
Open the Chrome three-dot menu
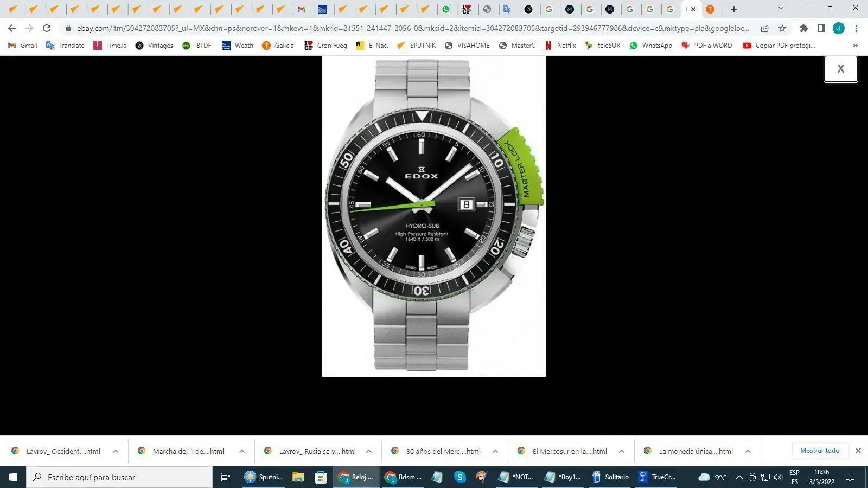pyautogui.click(x=856, y=28)
